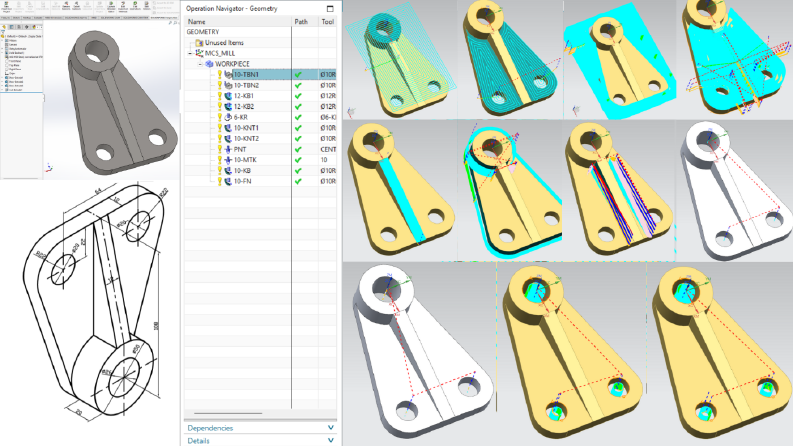Open the zigzag facing toolpath preview image
793x446 pixels.
(401, 60)
